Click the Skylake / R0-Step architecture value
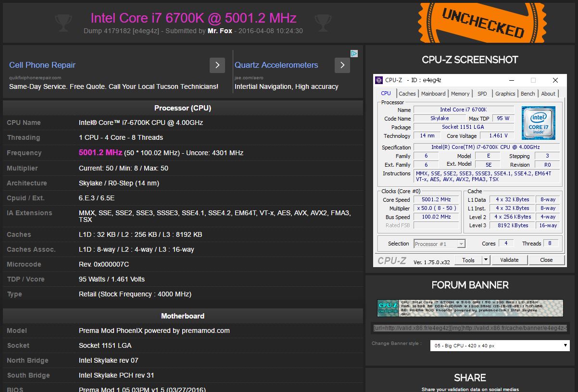The height and width of the screenshot is (392, 578). click(119, 183)
